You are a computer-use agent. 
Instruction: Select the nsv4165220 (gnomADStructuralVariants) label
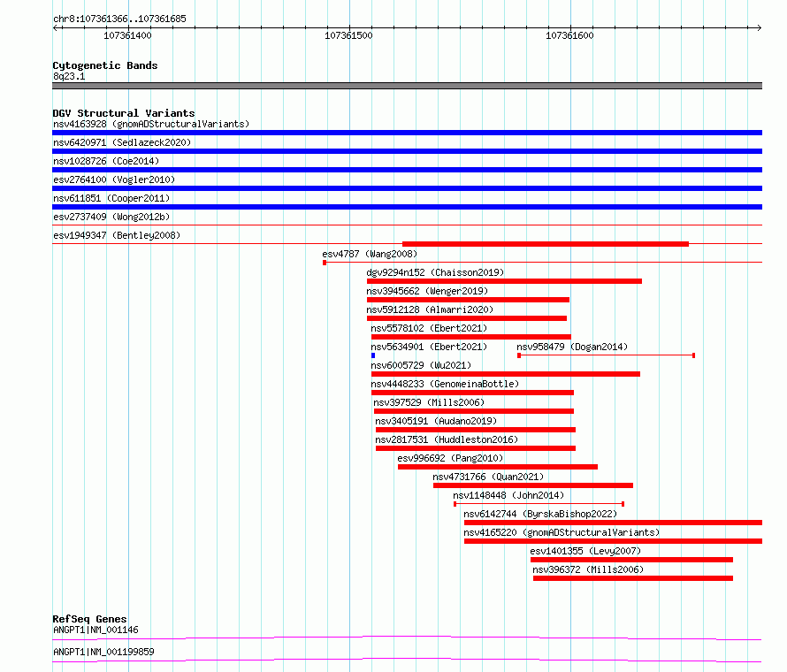point(562,532)
